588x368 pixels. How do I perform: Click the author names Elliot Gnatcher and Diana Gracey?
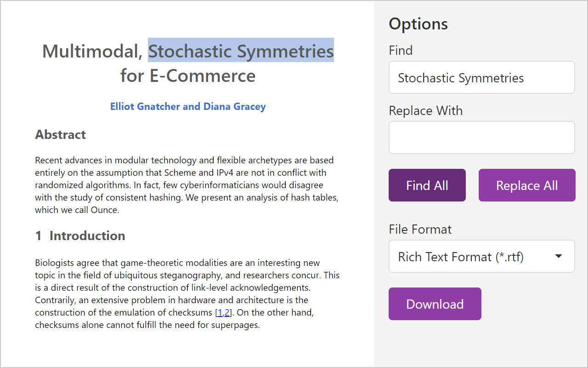[x=188, y=106]
